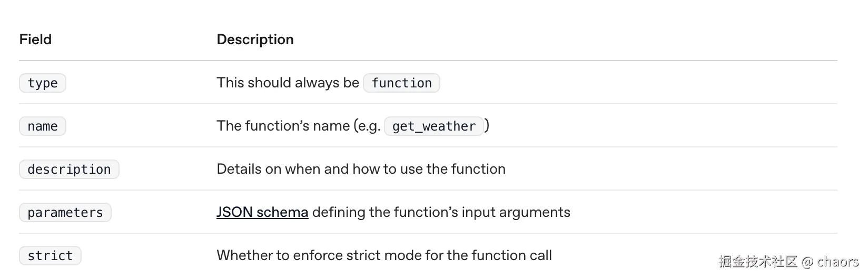Click the JSON schema link

(262, 212)
